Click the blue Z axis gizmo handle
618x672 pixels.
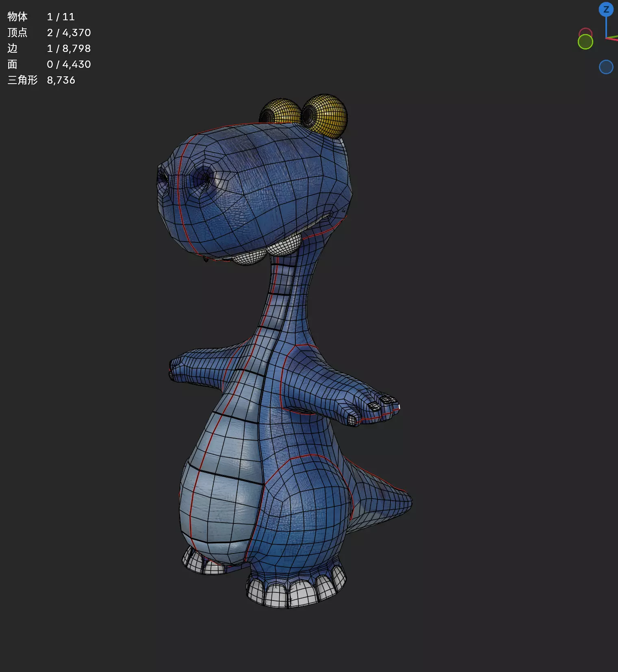click(x=606, y=9)
